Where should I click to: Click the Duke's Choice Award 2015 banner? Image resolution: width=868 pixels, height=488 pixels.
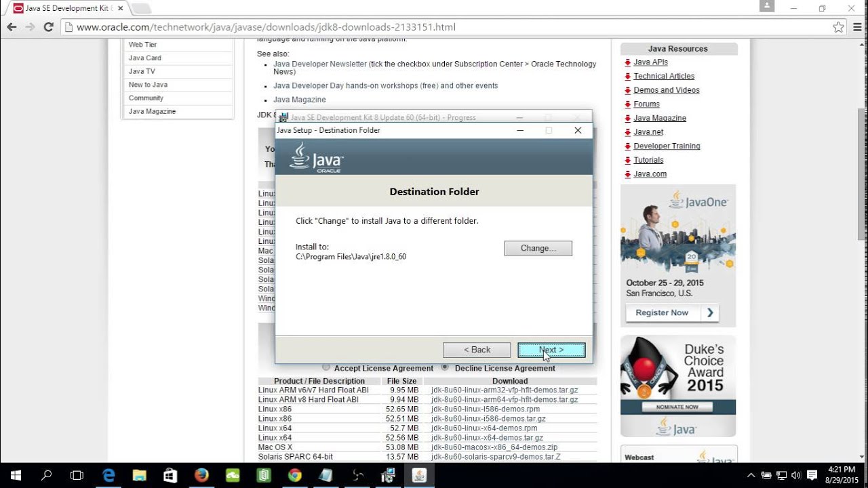click(x=678, y=386)
